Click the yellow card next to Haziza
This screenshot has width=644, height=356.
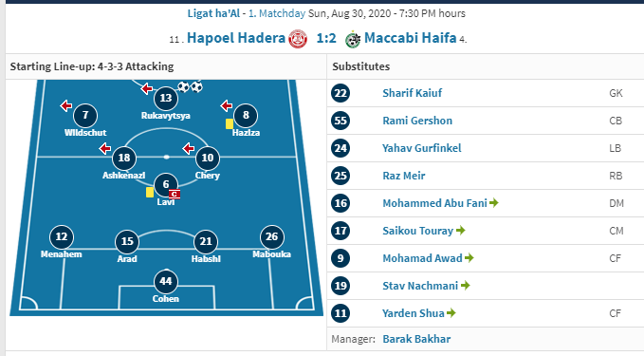(x=230, y=123)
